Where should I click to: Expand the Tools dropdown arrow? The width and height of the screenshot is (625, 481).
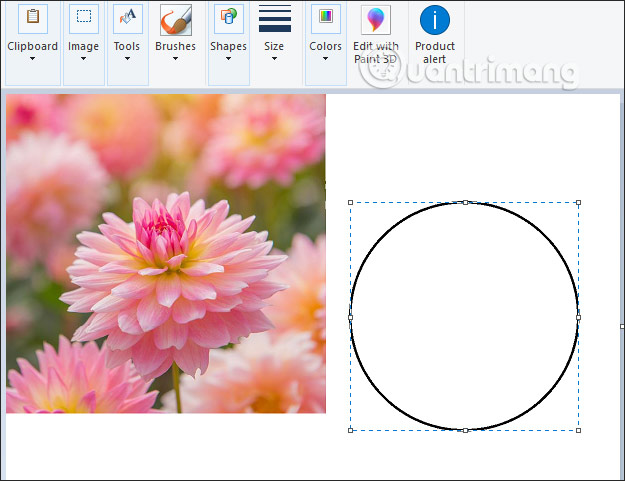pyautogui.click(x=127, y=59)
